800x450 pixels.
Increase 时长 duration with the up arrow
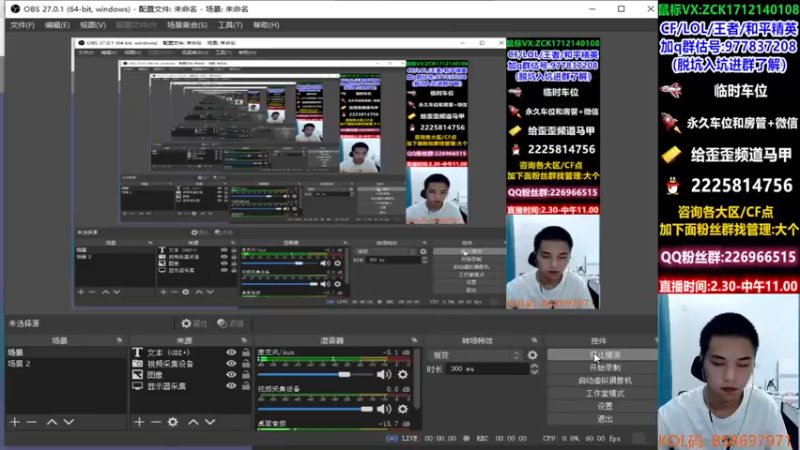(534, 366)
